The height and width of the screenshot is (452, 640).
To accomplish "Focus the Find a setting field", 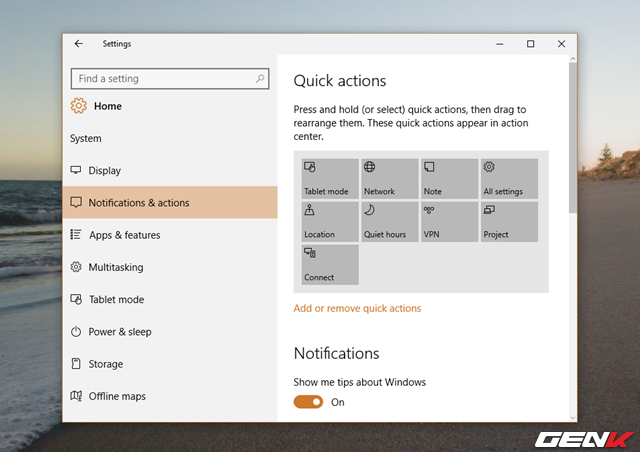I will click(170, 78).
